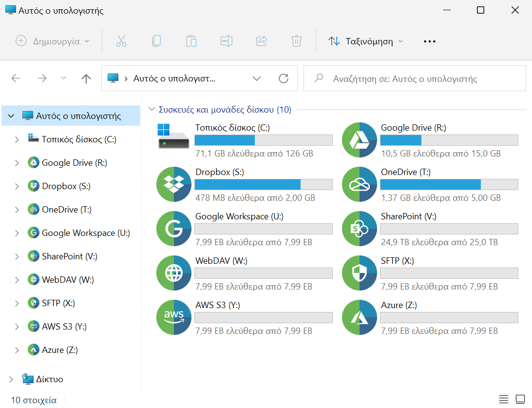Click the Τοπικός δίσκος (C:) usage bar
532x408 pixels.
[x=264, y=140]
